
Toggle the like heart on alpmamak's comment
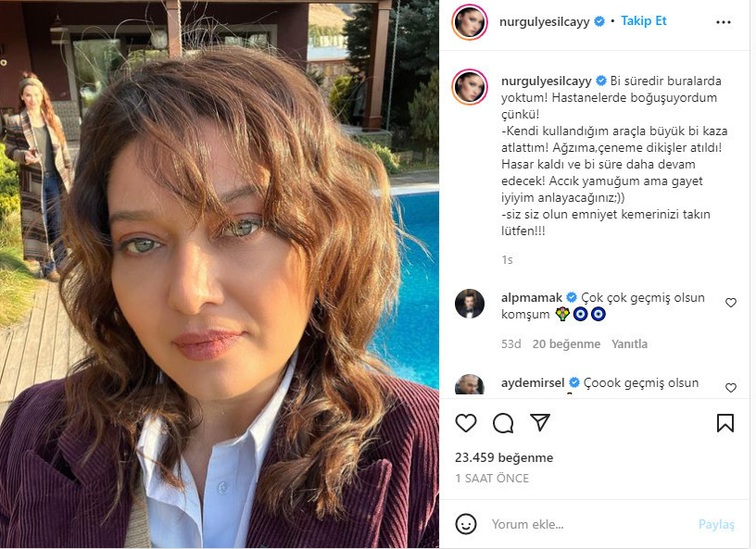coord(731,301)
